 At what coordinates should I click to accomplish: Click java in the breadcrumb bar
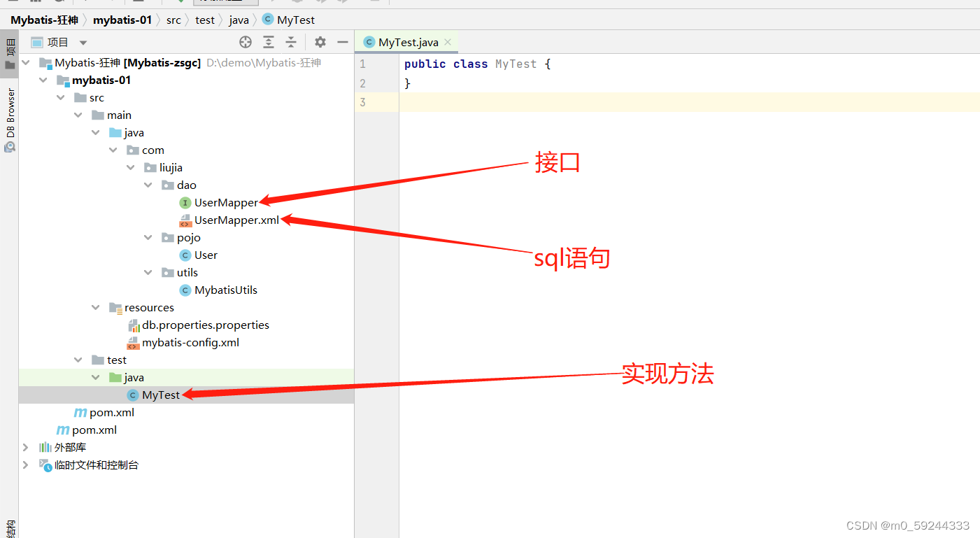[x=239, y=20]
